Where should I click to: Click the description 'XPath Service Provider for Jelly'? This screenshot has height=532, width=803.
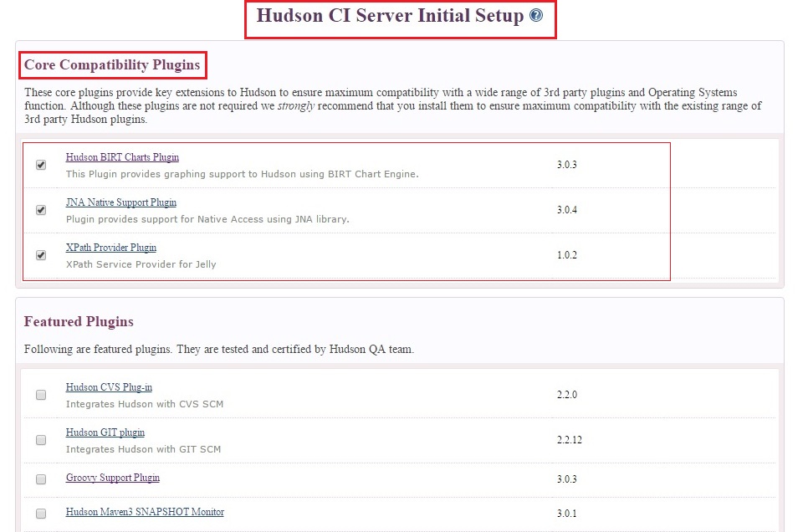[x=141, y=264]
